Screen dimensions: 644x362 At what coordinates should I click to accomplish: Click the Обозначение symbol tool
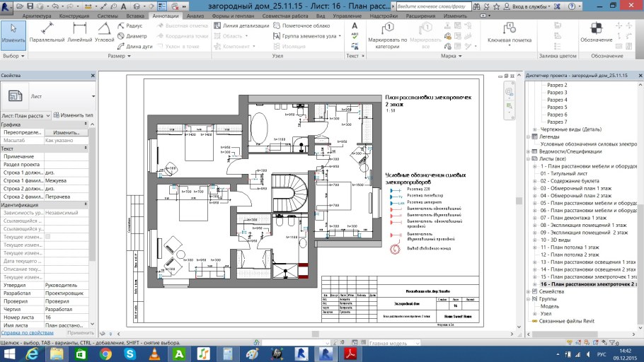click(597, 33)
